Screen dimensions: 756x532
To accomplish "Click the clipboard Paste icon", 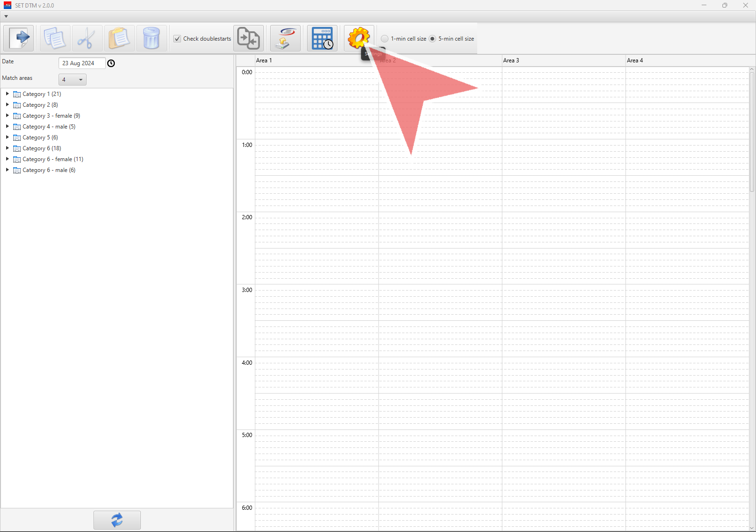I will [119, 38].
